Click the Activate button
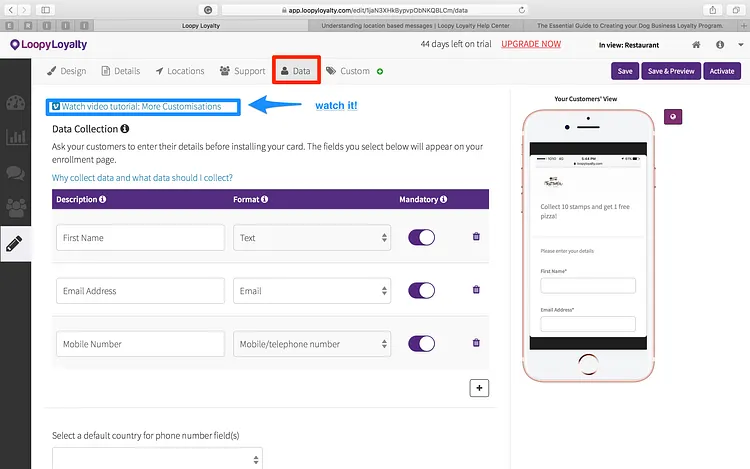Image resolution: width=750 pixels, height=469 pixels. tap(722, 71)
